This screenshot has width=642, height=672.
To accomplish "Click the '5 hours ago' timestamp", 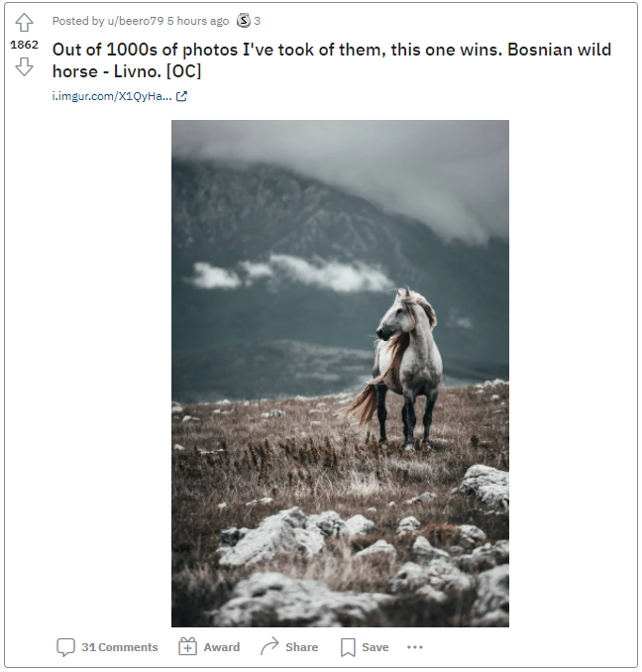I will 198,21.
